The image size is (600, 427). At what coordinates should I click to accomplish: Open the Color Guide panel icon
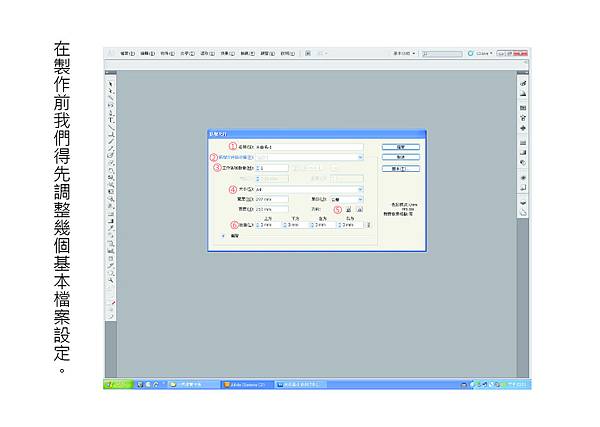point(523,93)
